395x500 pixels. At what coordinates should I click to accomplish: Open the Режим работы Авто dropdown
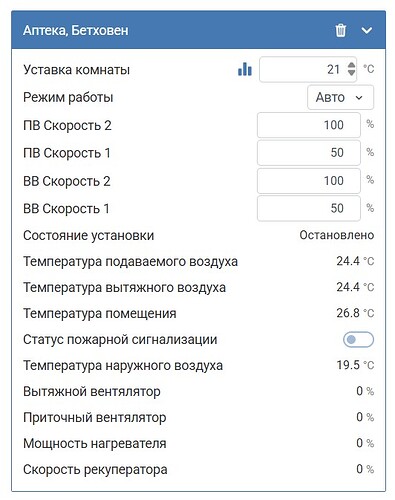coord(340,97)
